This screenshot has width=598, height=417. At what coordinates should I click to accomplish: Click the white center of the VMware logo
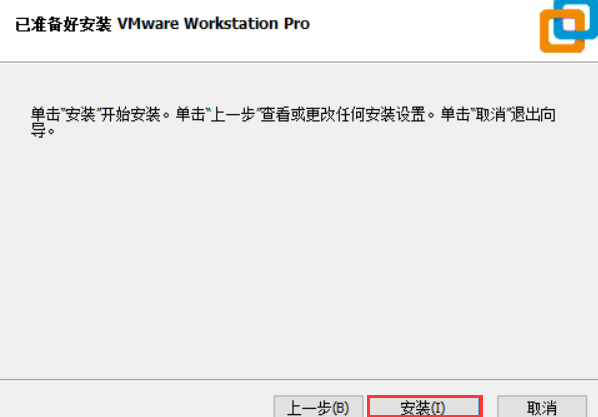[x=569, y=25]
